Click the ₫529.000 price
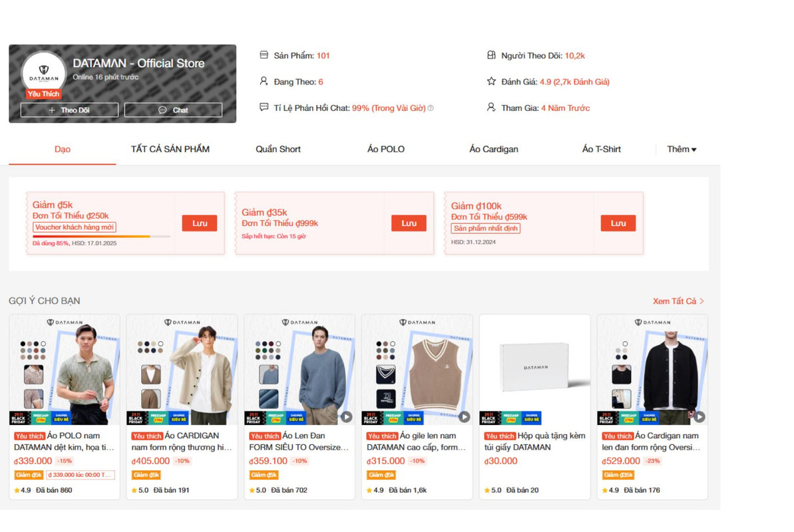Image resolution: width=794 pixels, height=532 pixels. click(621, 461)
